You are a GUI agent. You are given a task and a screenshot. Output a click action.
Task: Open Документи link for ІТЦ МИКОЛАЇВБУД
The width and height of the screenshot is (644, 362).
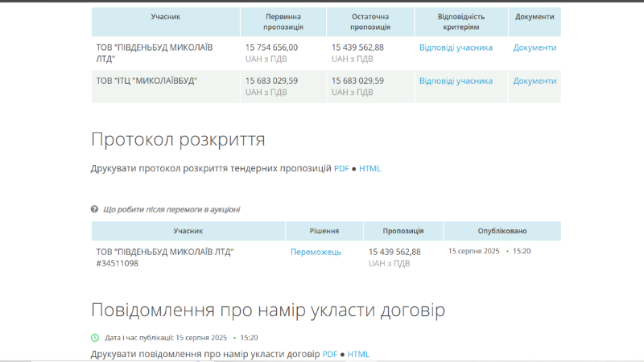pyautogui.click(x=535, y=81)
